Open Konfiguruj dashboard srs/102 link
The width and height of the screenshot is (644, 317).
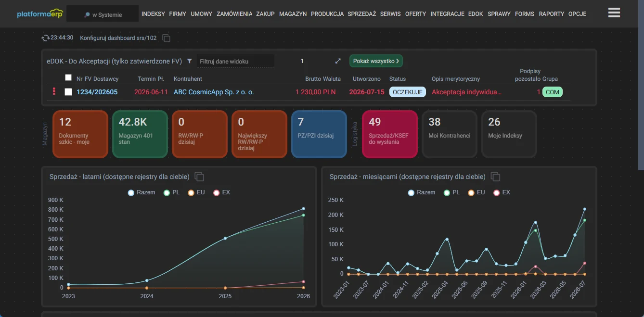coord(118,38)
